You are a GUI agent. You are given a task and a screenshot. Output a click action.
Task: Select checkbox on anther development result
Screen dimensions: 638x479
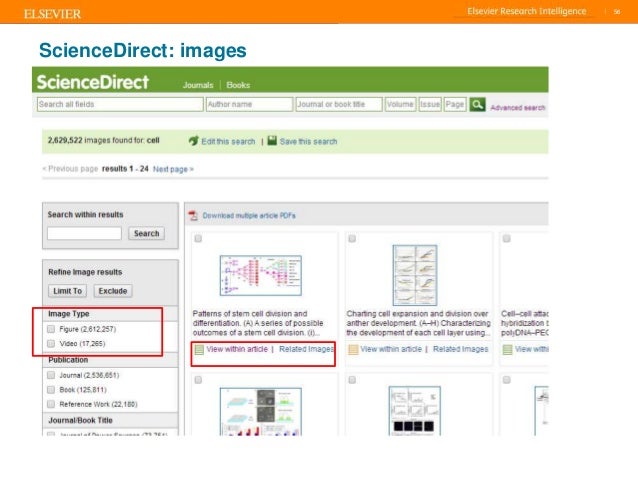pyautogui.click(x=352, y=238)
